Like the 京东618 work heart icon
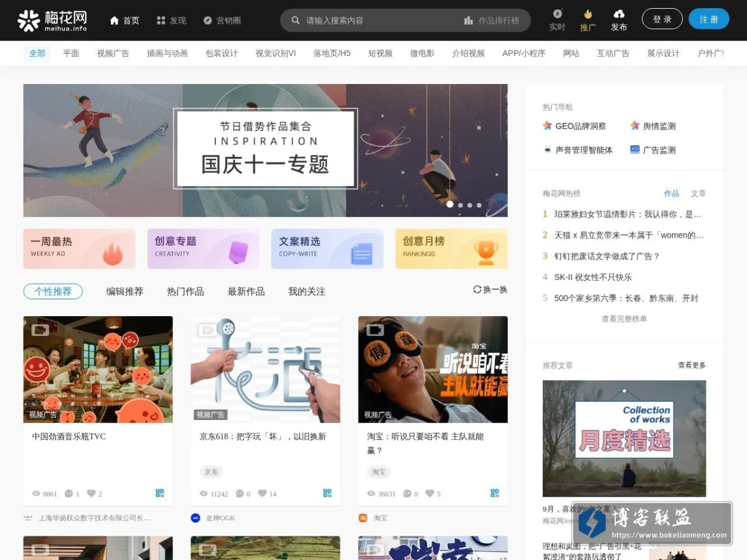This screenshot has width=747, height=560. click(262, 493)
